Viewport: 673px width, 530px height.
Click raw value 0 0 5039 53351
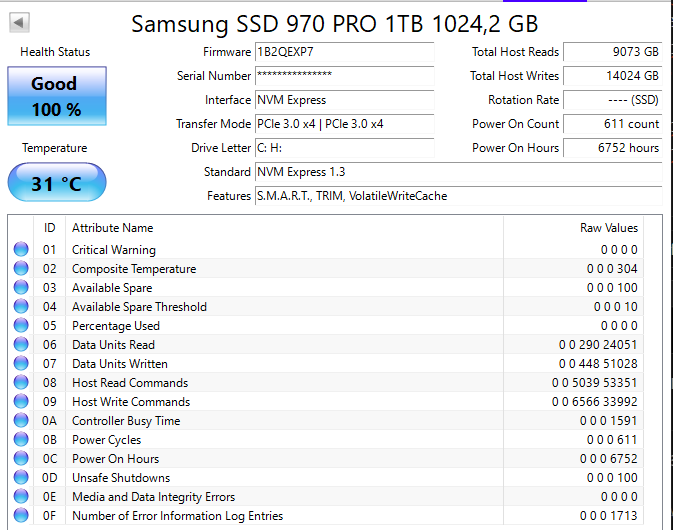pos(594,383)
